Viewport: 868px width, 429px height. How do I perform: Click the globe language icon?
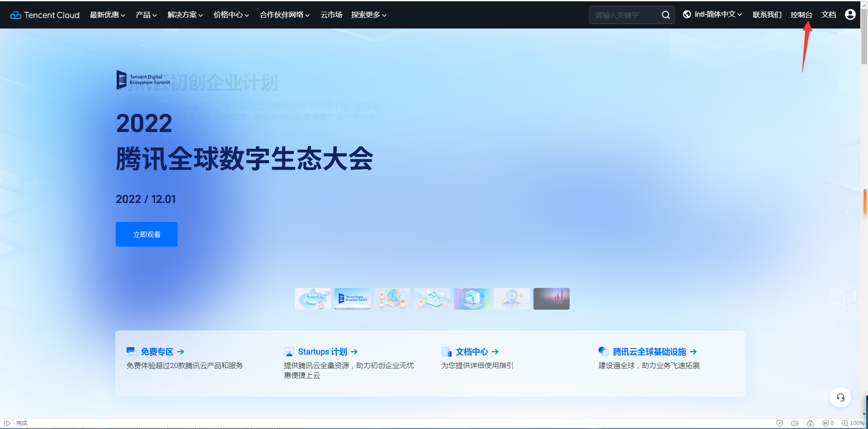687,14
